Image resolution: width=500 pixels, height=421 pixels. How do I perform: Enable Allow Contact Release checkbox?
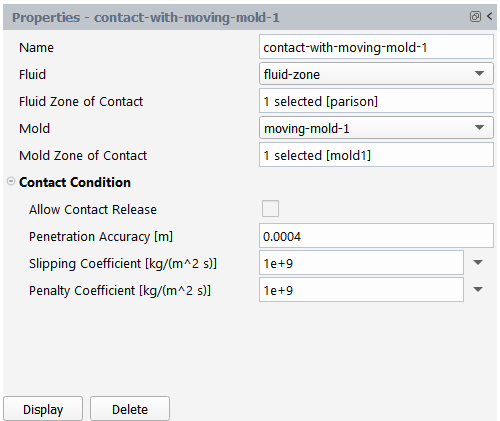tap(270, 209)
